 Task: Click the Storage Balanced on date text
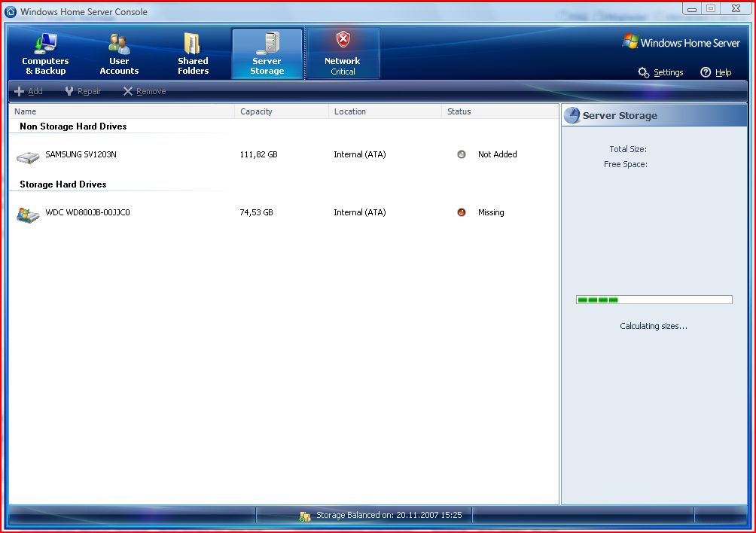click(x=389, y=515)
